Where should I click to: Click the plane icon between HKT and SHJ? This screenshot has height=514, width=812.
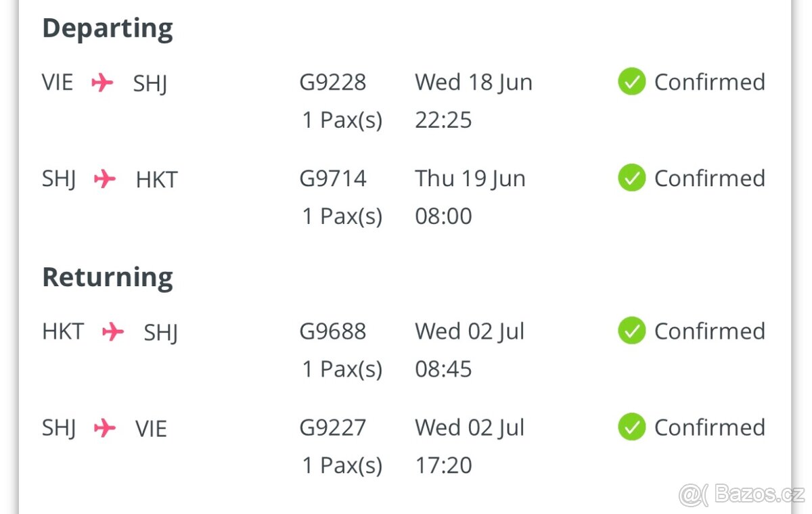click(x=113, y=332)
